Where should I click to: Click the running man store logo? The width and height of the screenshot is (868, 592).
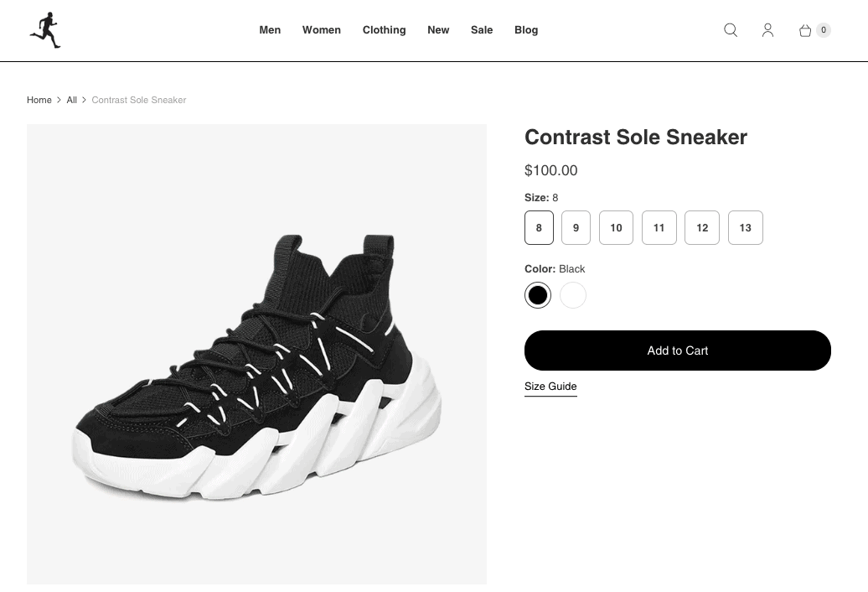pos(45,30)
